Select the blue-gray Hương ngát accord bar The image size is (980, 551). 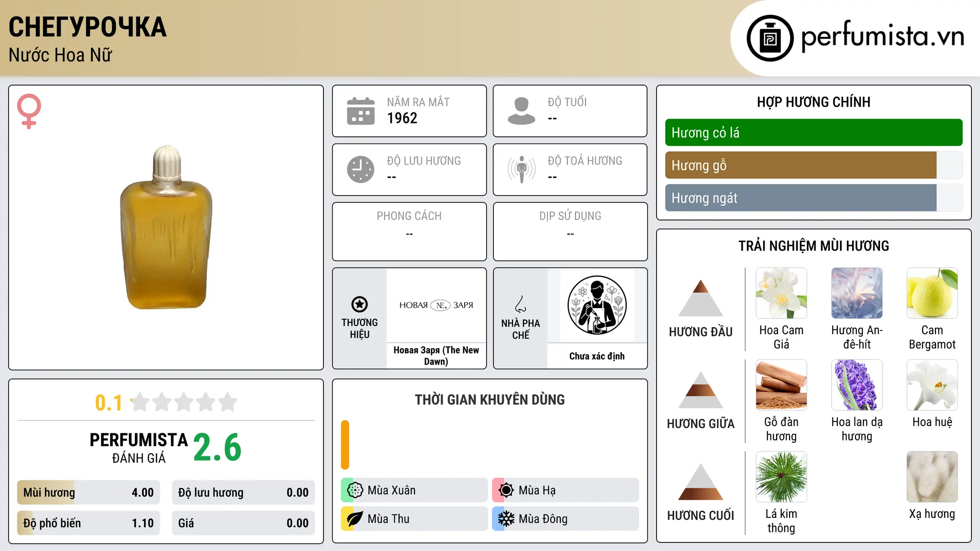(x=814, y=198)
